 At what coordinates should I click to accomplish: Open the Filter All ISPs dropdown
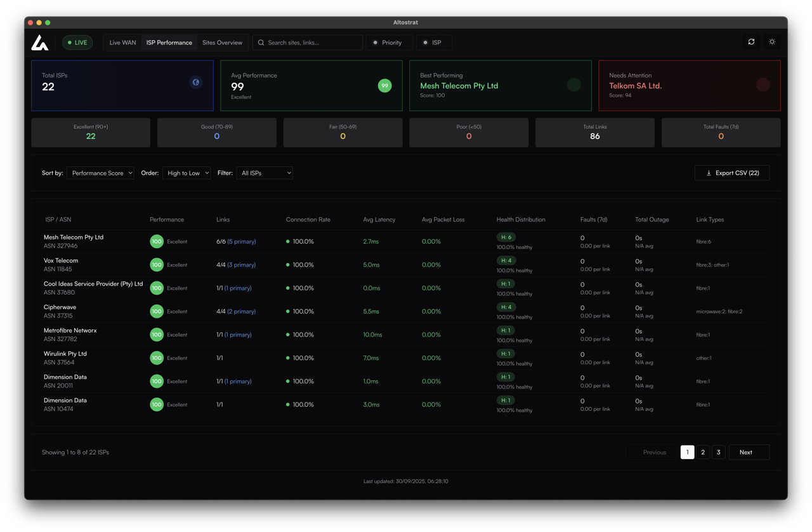pos(265,173)
